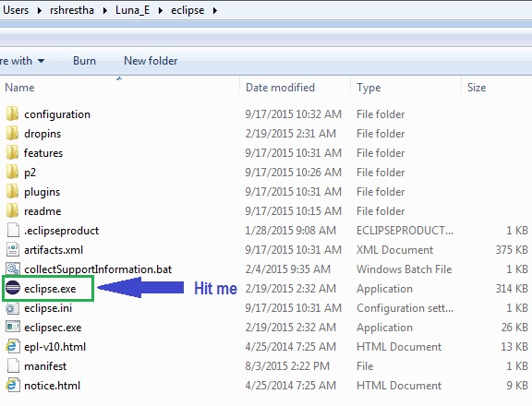Expand the arrow after eclipse in address bar
Screen dimensions: 532x406
click(215, 10)
